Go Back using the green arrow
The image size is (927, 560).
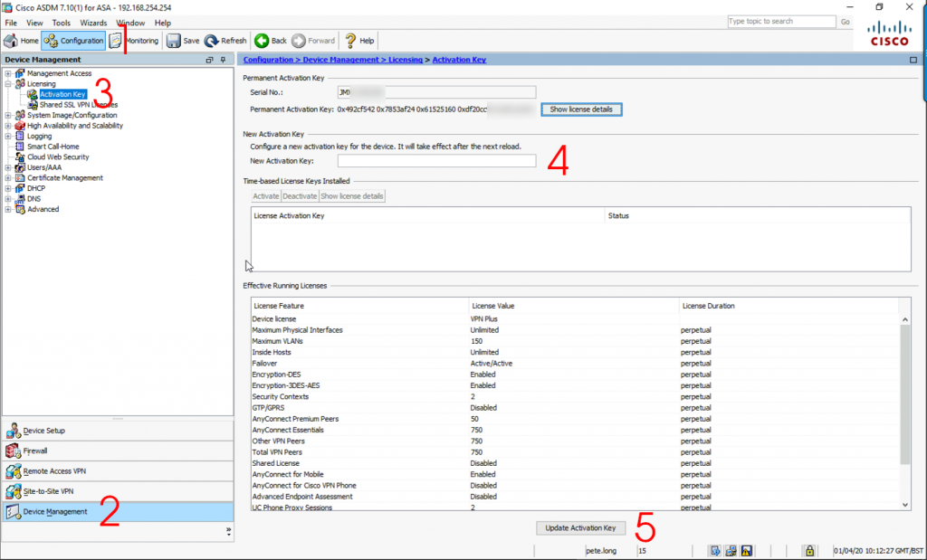click(271, 41)
